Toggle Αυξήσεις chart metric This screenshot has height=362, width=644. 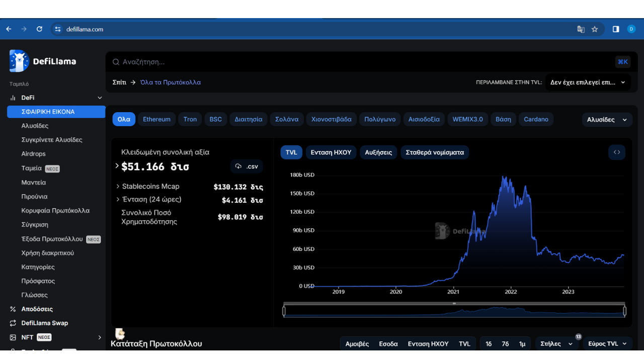(x=378, y=152)
